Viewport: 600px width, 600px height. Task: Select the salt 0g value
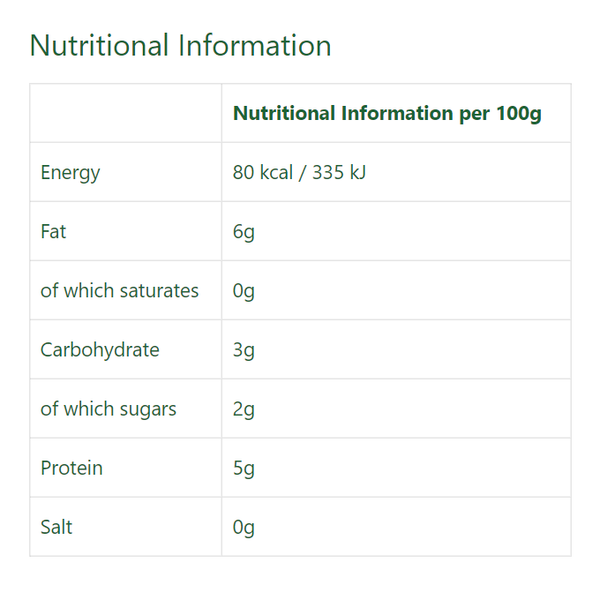[244, 528]
